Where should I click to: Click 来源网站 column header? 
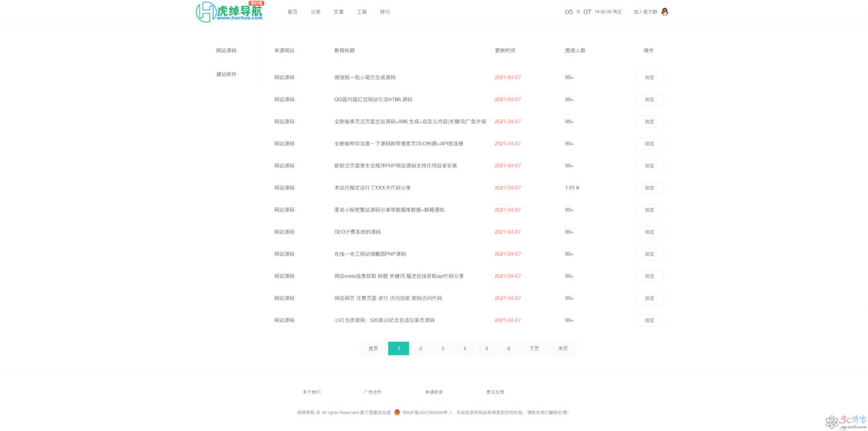pos(284,50)
